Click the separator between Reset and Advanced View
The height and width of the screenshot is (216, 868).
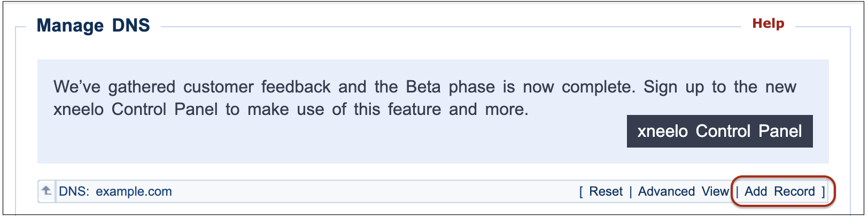click(630, 191)
